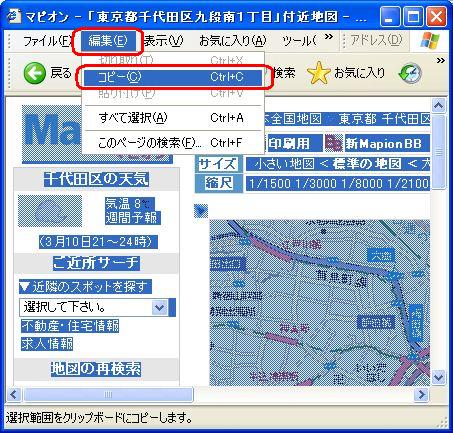The image size is (453, 433).
Task: Close the browser window
Action: (x=436, y=16)
